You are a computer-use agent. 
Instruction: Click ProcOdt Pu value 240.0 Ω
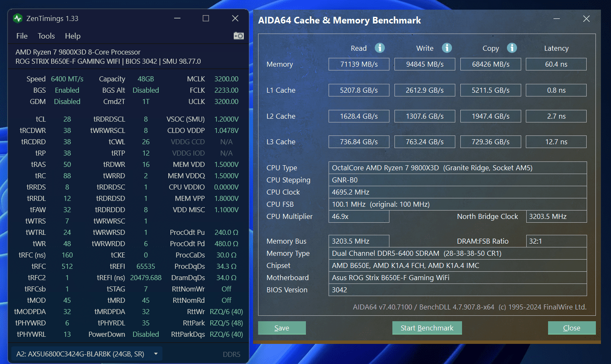tap(226, 232)
